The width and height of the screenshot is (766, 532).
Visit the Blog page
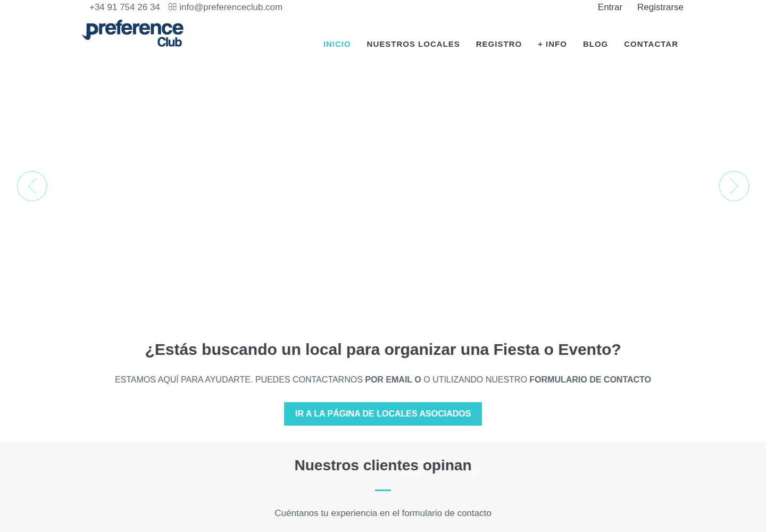coord(595,44)
